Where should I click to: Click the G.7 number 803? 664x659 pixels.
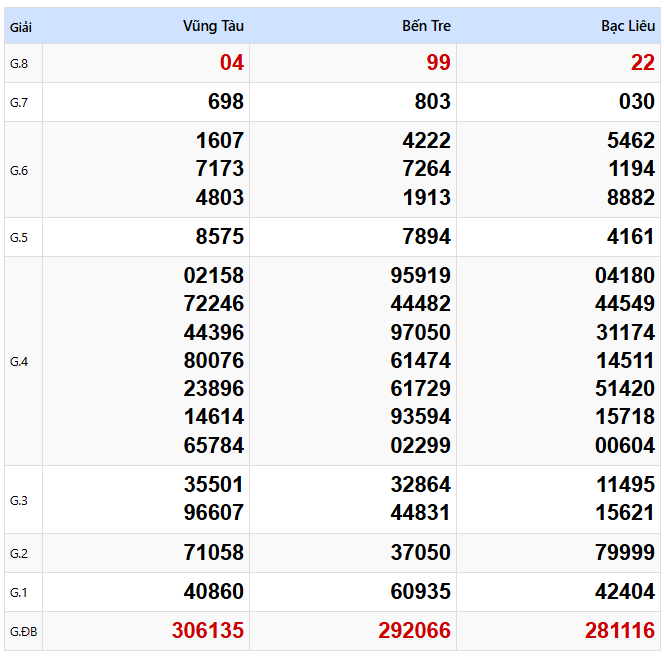coord(432,102)
